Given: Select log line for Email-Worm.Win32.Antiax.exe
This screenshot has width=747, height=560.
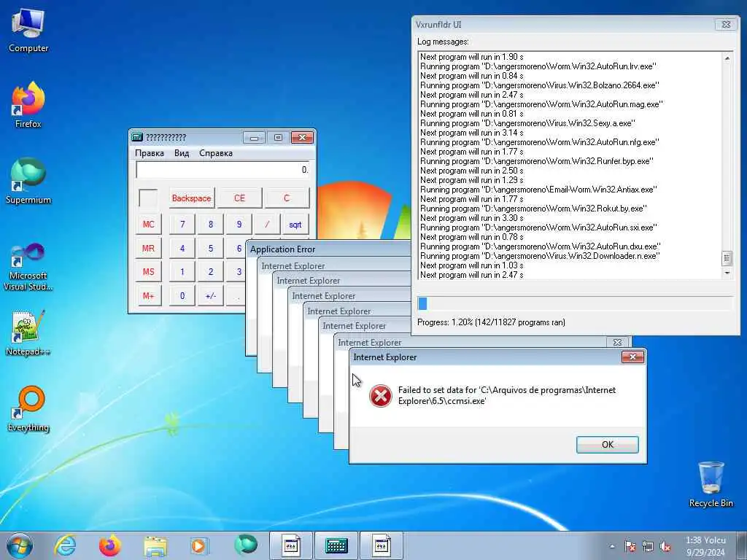Looking at the screenshot, I should [x=538, y=190].
